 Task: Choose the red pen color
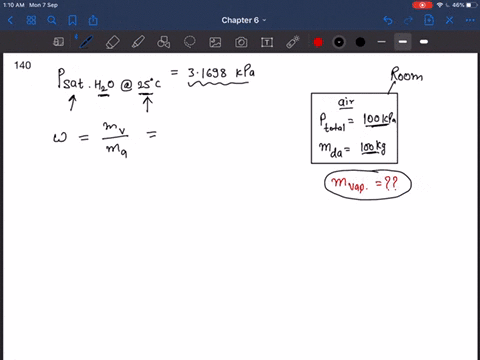tap(318, 42)
